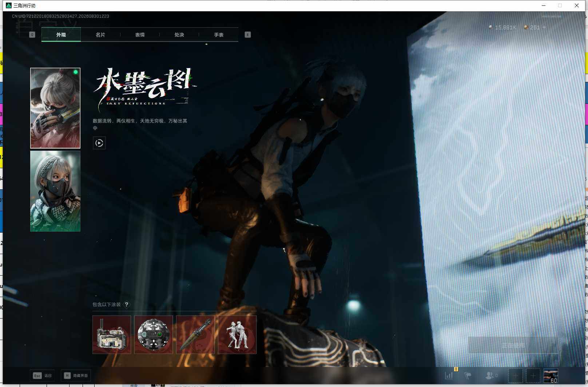Select the radio backpack device skin item
The image size is (588, 387).
pos(112,335)
